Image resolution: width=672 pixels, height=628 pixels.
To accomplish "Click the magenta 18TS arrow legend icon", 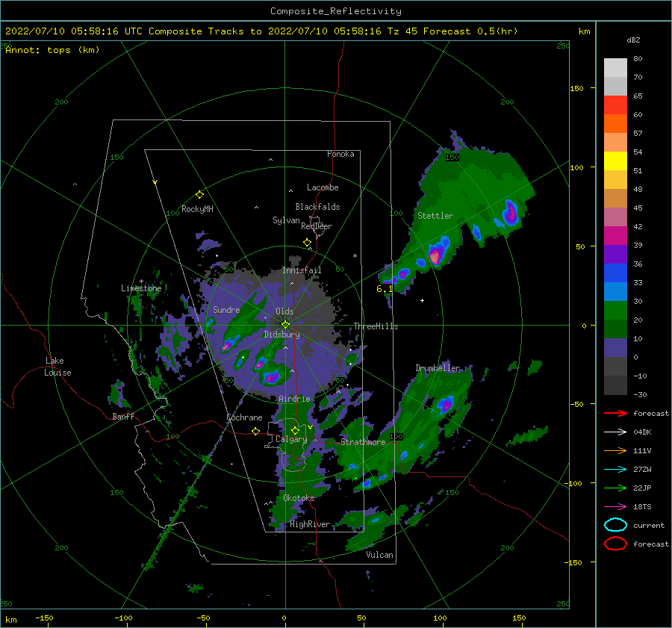I will point(615,507).
